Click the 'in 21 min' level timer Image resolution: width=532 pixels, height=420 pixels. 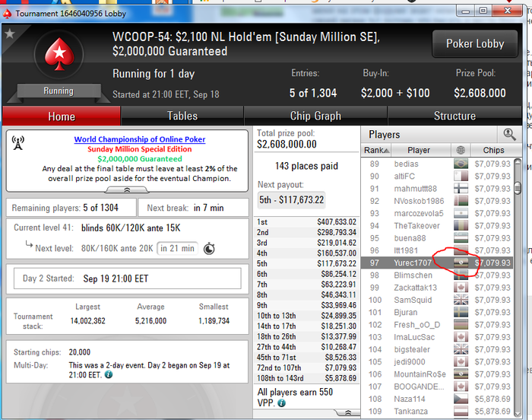tap(177, 248)
